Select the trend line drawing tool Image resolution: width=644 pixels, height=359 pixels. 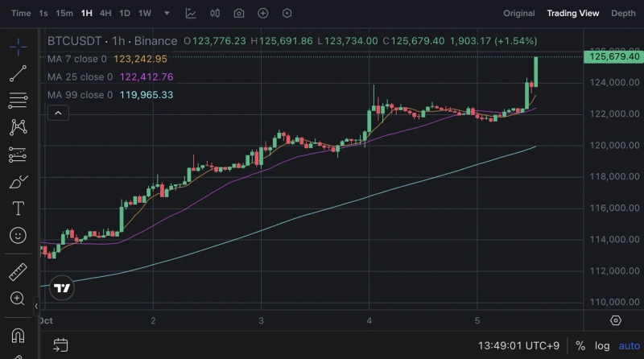click(18, 73)
